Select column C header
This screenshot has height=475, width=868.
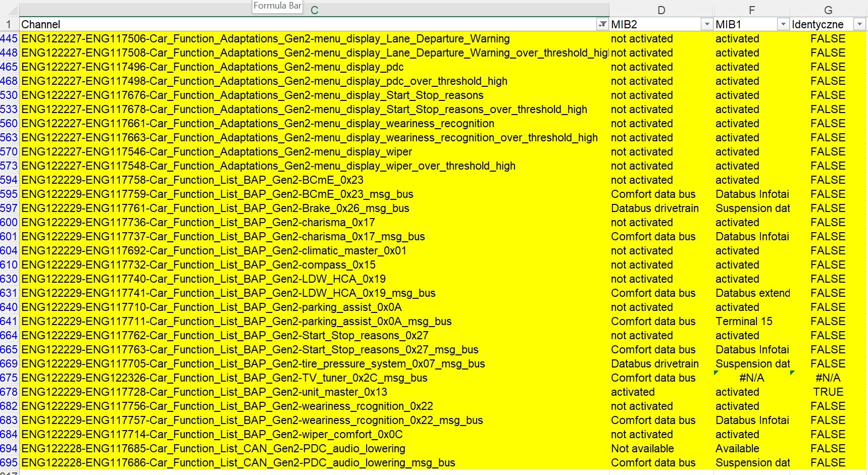(314, 10)
